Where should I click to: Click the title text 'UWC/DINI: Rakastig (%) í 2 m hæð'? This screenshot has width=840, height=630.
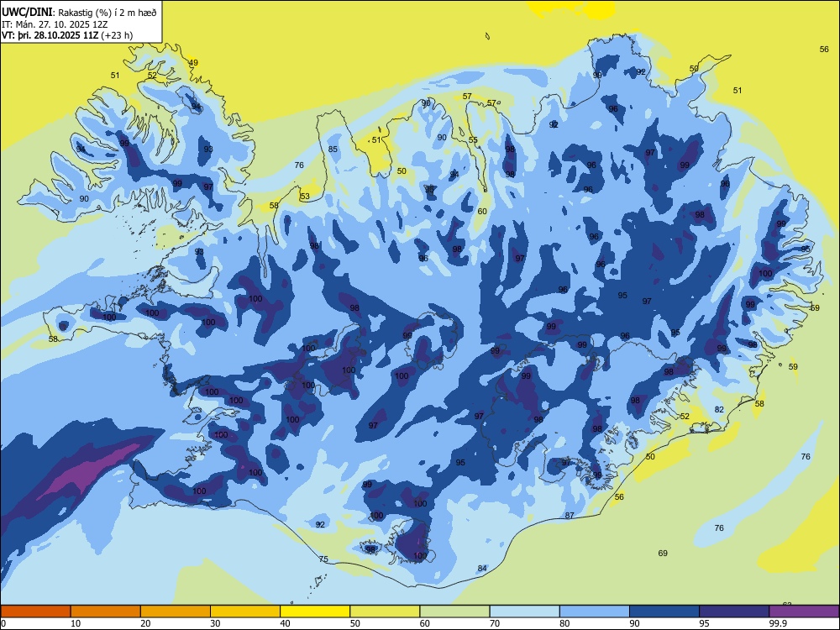point(79,13)
